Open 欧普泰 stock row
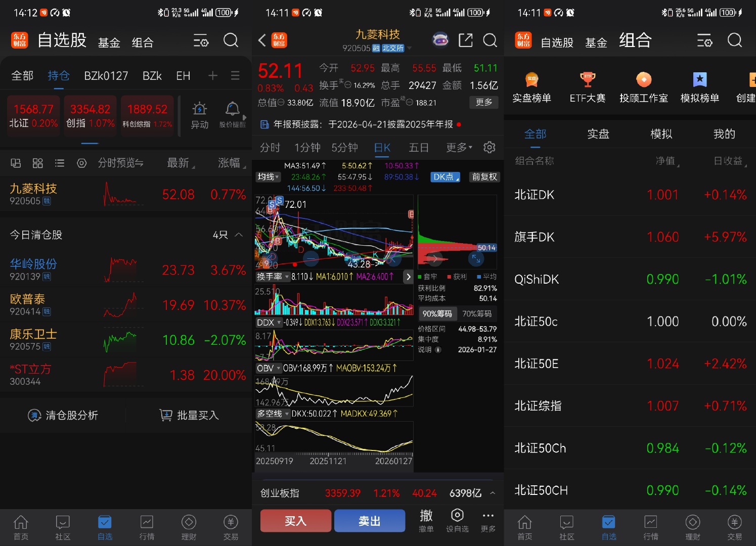Viewport: 756px width, 546px height. coord(126,305)
